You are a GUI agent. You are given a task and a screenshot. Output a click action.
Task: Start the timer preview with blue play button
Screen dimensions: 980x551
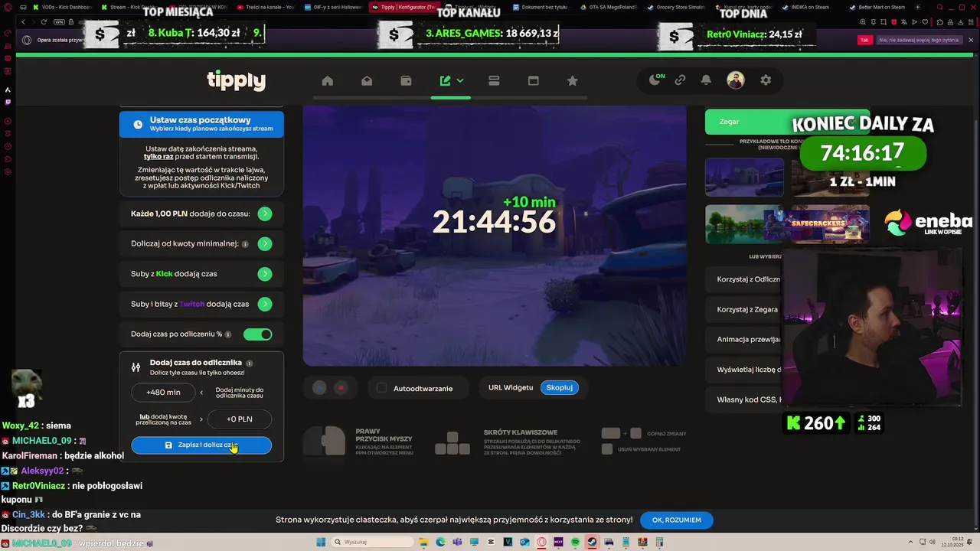pyautogui.click(x=320, y=388)
